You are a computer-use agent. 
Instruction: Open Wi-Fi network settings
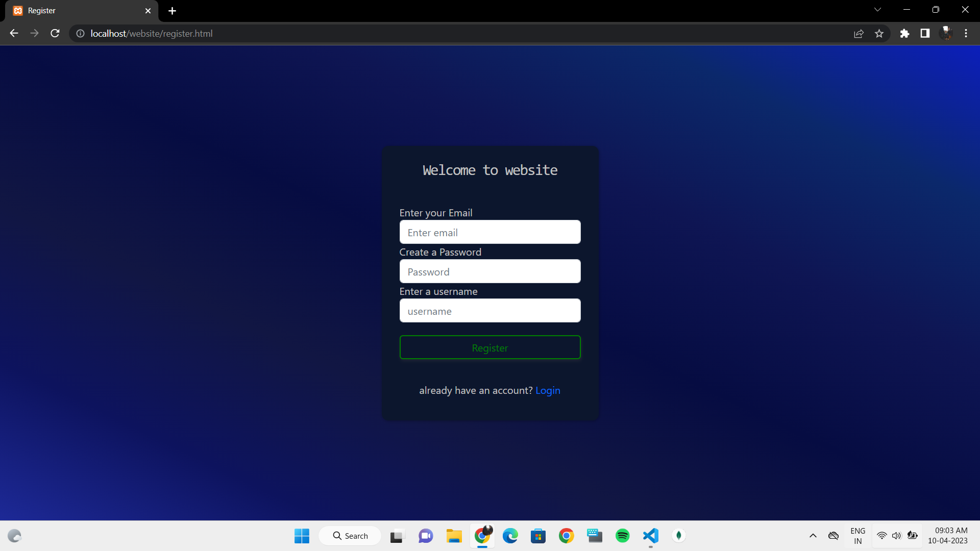(881, 536)
